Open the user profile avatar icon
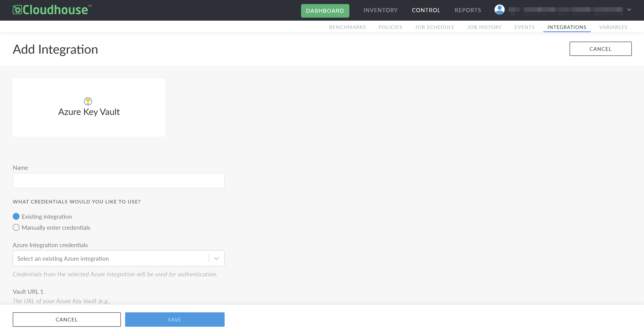This screenshot has width=644, height=334. coord(499,10)
